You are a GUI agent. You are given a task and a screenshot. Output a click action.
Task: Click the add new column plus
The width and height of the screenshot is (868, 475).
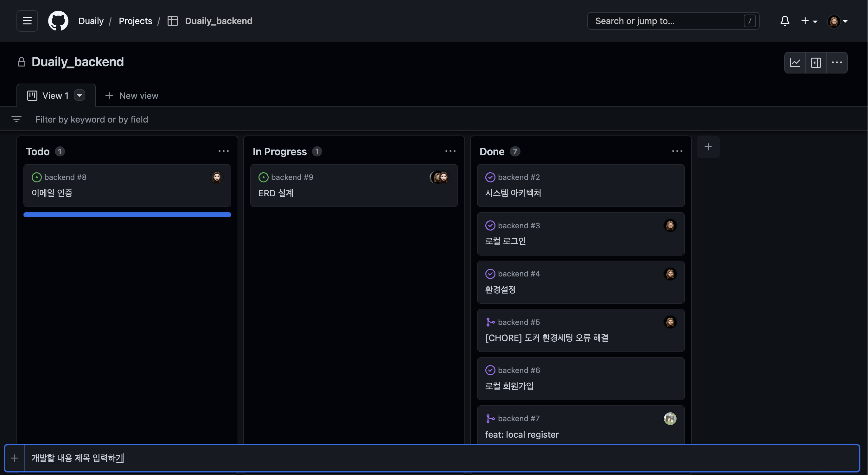click(708, 147)
